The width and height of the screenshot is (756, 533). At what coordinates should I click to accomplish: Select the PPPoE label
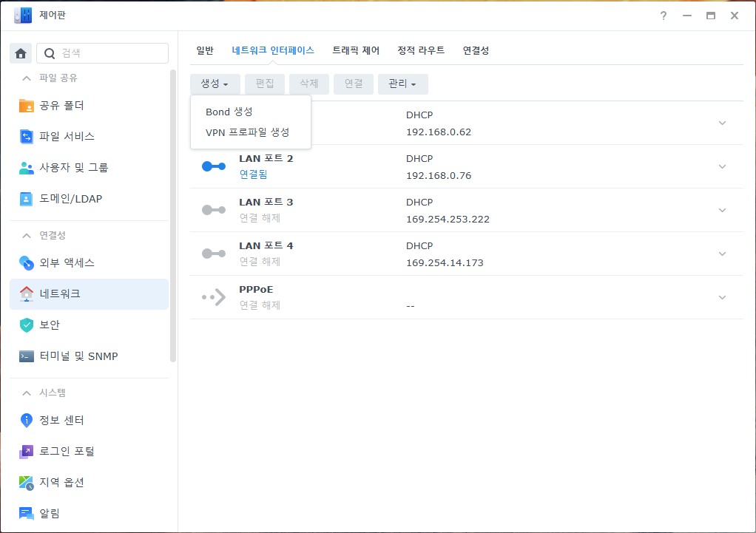(256, 290)
